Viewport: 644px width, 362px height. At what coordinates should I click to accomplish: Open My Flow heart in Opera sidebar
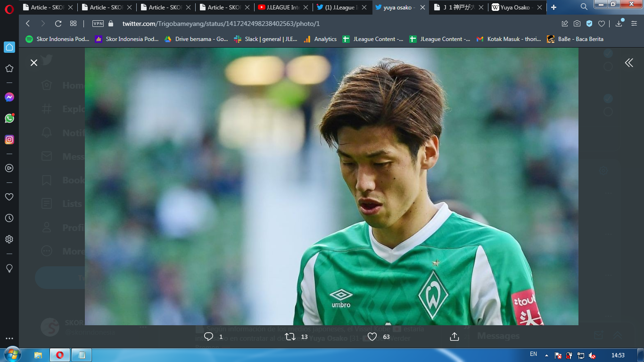pos(9,197)
